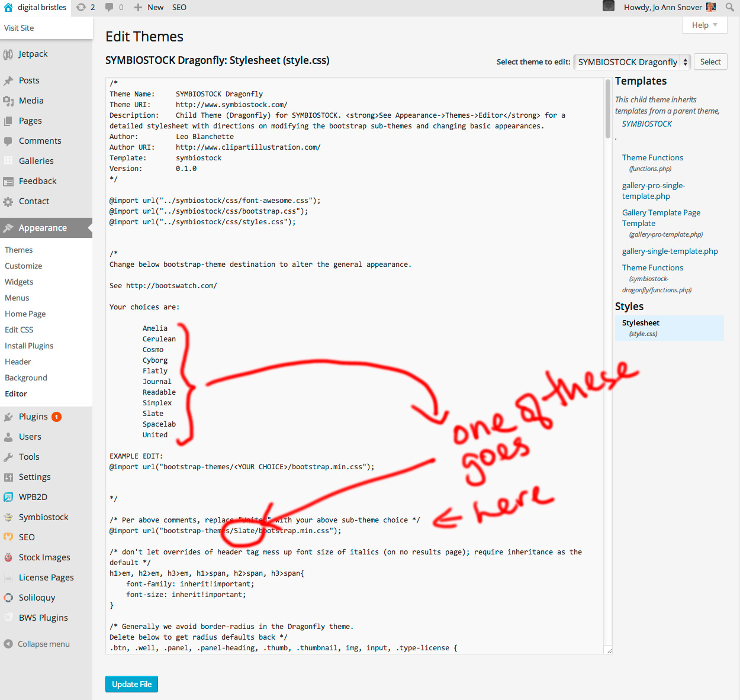Click the Galleries grid icon
The height and width of the screenshot is (700, 740).
[x=8, y=161]
